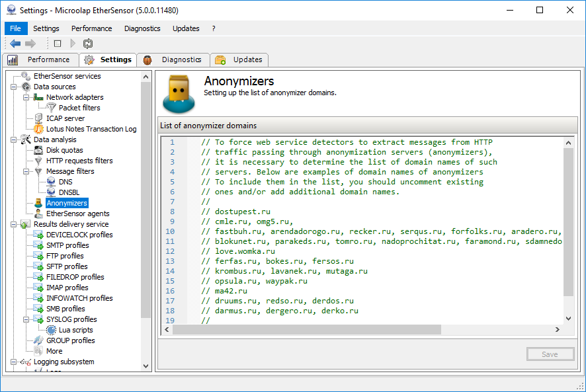
Task: Click the Network adapters card icon
Action: 38,97
